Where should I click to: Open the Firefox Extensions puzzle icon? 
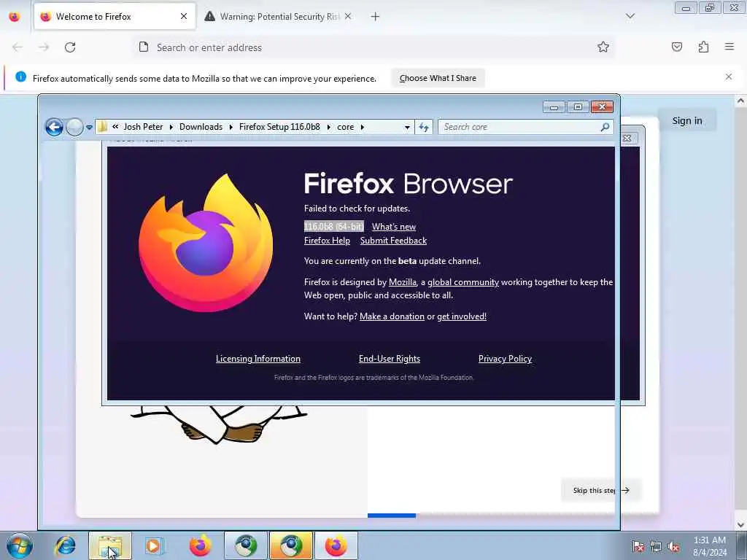click(x=704, y=47)
